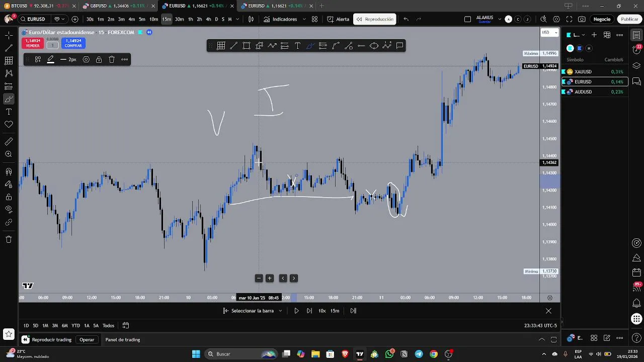Expand the ALAMUS layout dropdown chevron
The image size is (644, 362).
tap(500, 19)
